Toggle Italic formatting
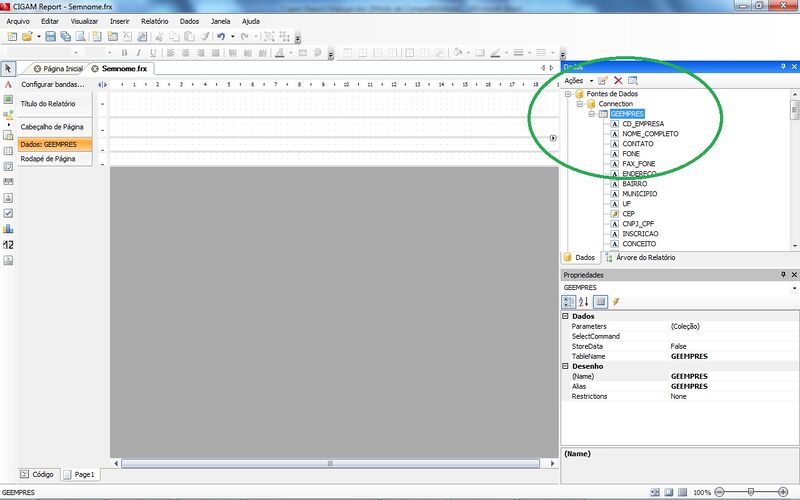The height and width of the screenshot is (500, 800). [138, 53]
